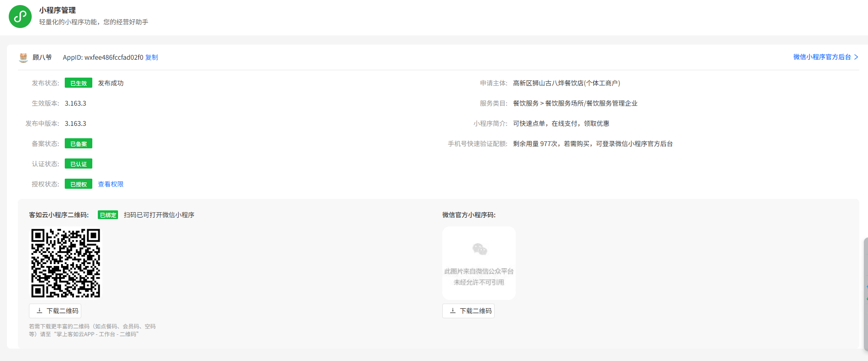Click the 已备案 status tag
Viewport: 868px width, 361px height.
(79, 144)
